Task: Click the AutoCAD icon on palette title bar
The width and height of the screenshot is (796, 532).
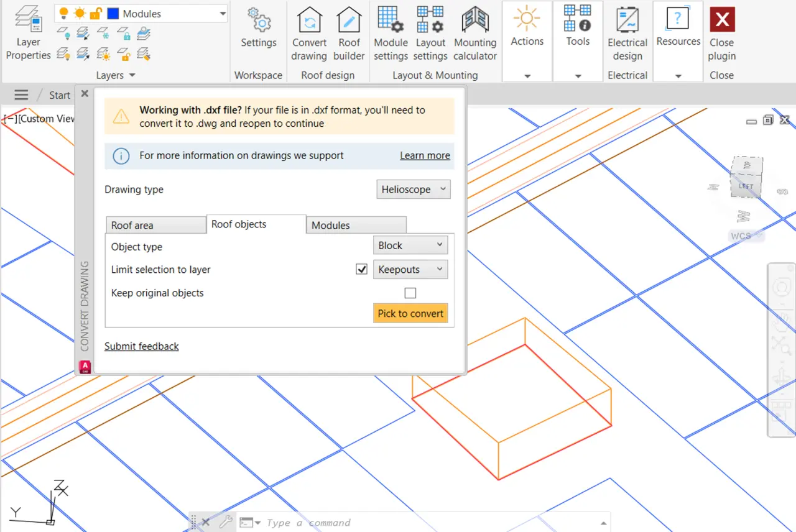Action: 85,367
